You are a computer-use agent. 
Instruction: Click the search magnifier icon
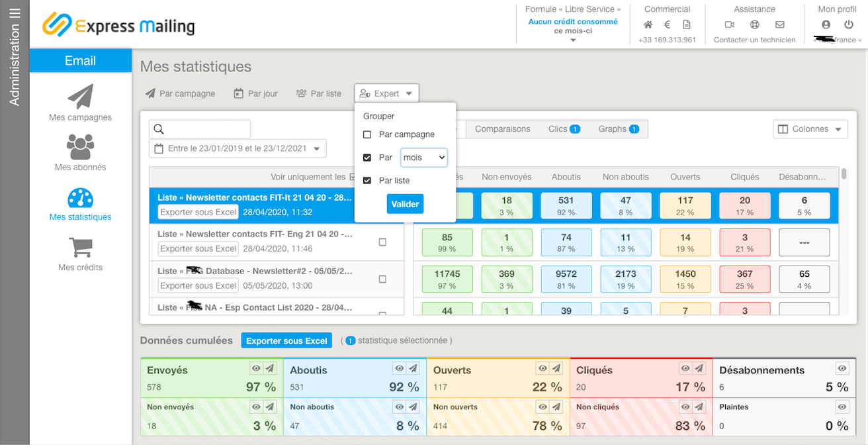click(159, 129)
